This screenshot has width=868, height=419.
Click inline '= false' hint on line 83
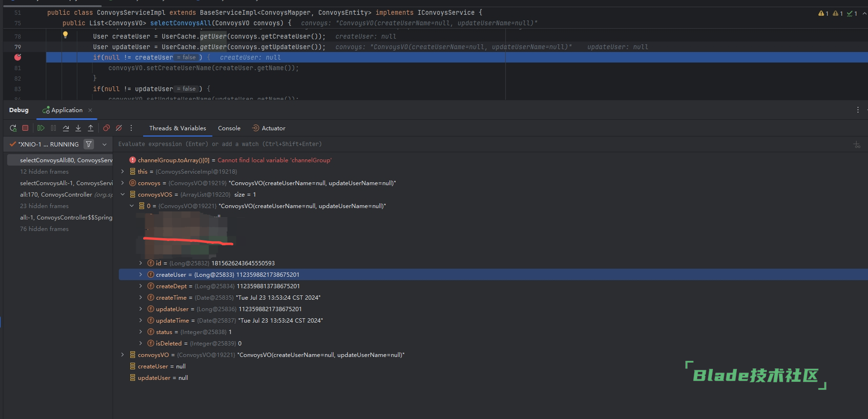(x=187, y=89)
